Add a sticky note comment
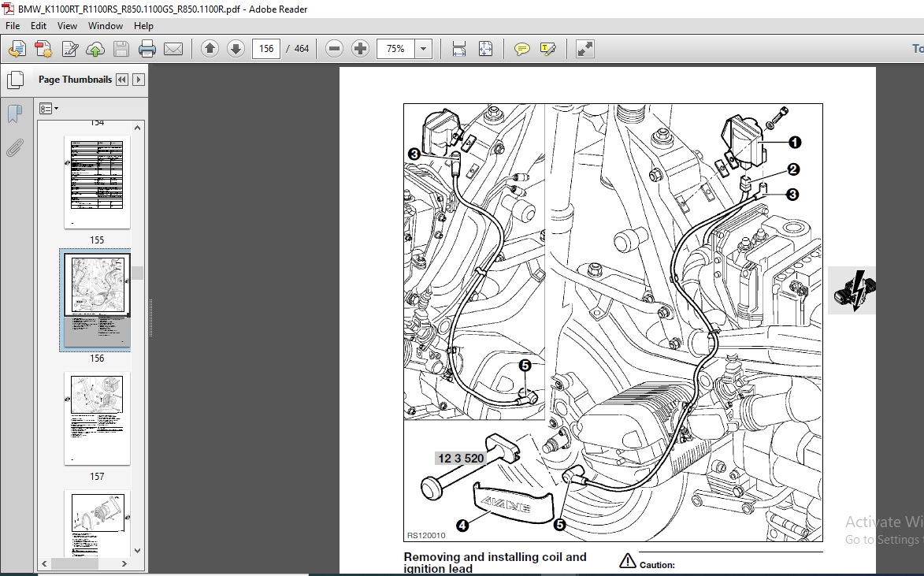 pos(522,49)
